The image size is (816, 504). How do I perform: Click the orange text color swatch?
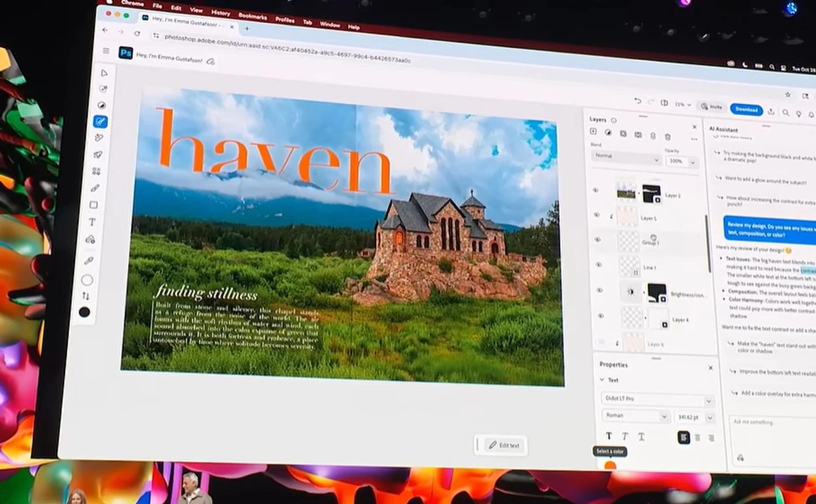click(610, 466)
